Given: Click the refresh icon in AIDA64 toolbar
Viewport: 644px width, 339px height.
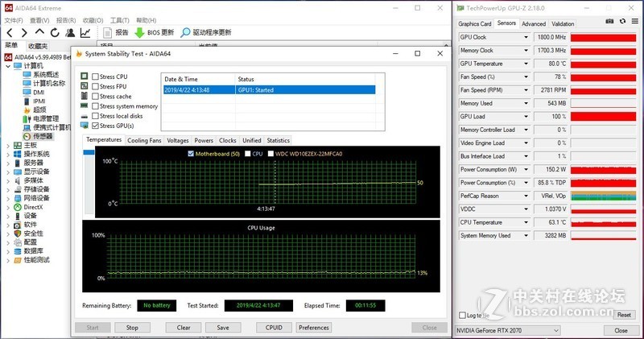Looking at the screenshot, I should tap(54, 32).
